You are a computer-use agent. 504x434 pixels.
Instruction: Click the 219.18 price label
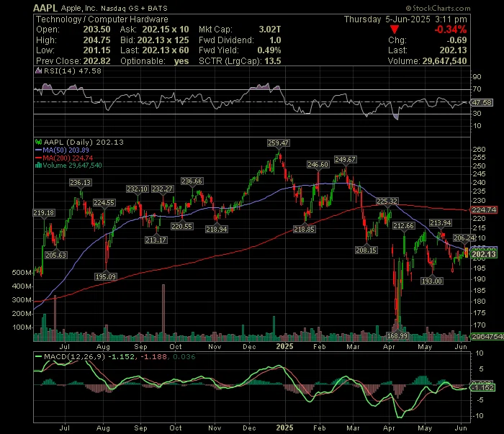pyautogui.click(x=44, y=212)
